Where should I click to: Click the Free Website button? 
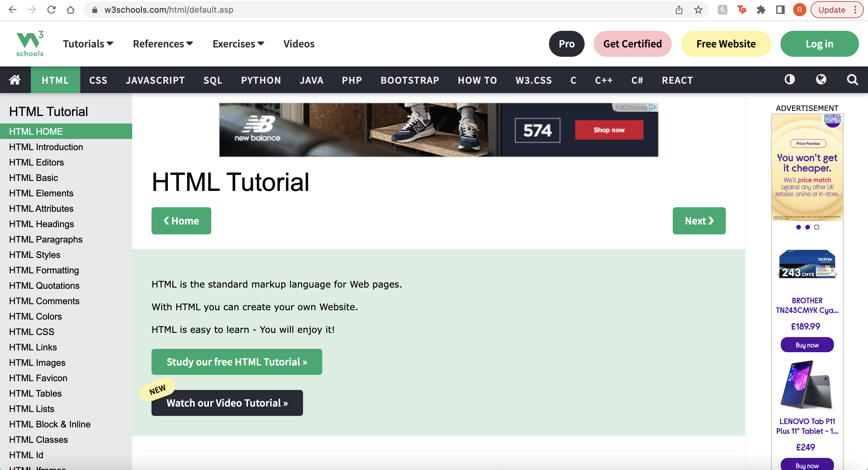pos(726,44)
